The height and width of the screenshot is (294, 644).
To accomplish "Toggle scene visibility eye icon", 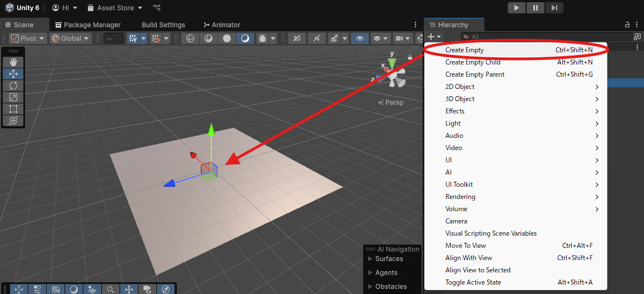I will [360, 38].
